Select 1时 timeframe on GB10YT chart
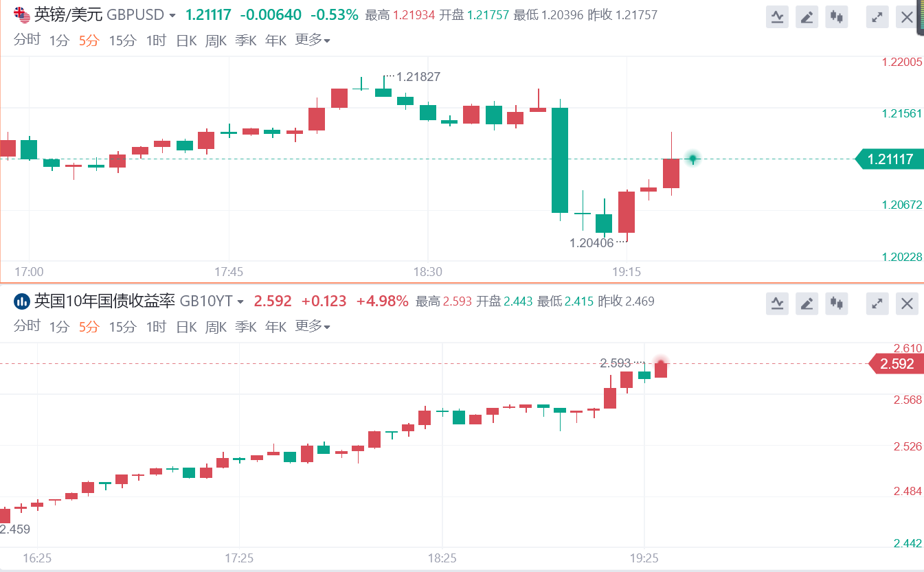 pos(156,327)
